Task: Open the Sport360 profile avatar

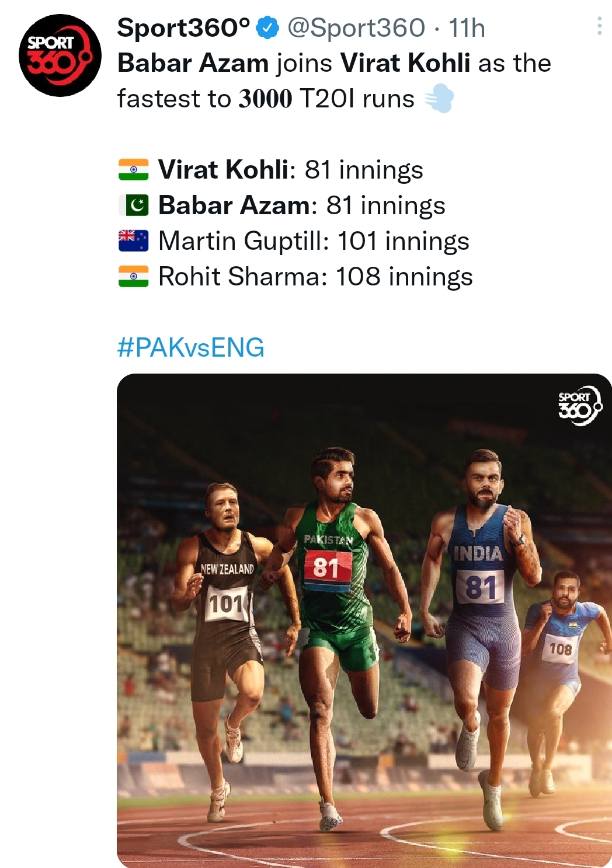Action: point(60,55)
